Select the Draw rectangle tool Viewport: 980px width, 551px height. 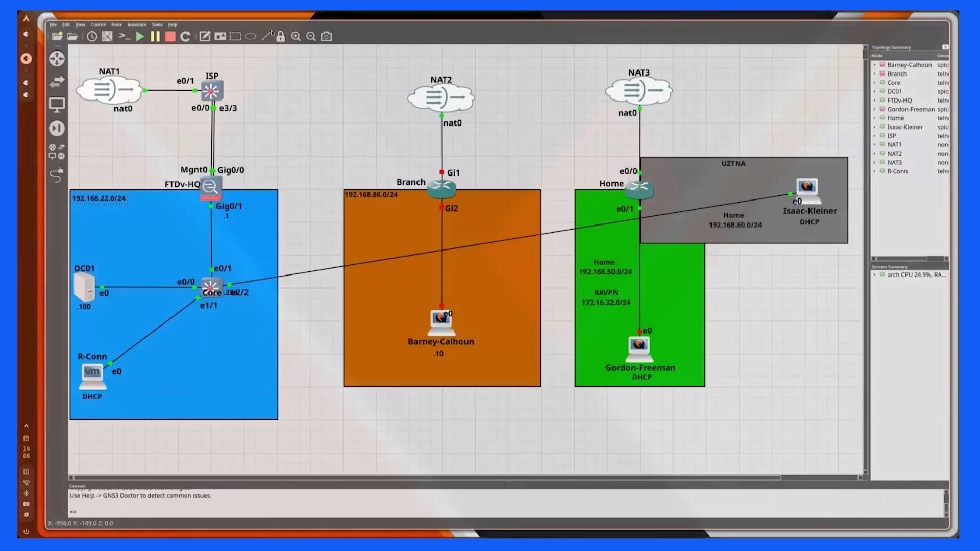click(x=235, y=36)
